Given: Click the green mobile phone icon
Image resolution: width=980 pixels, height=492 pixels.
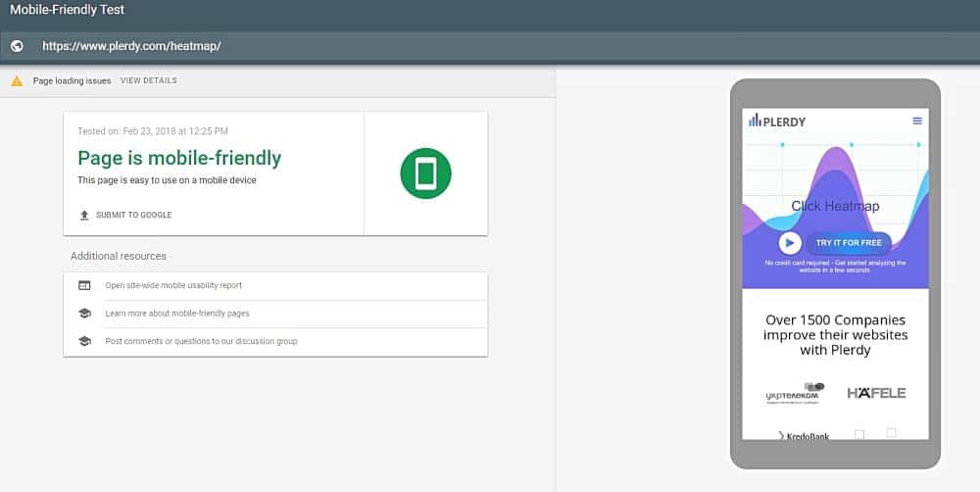Looking at the screenshot, I should click(425, 173).
